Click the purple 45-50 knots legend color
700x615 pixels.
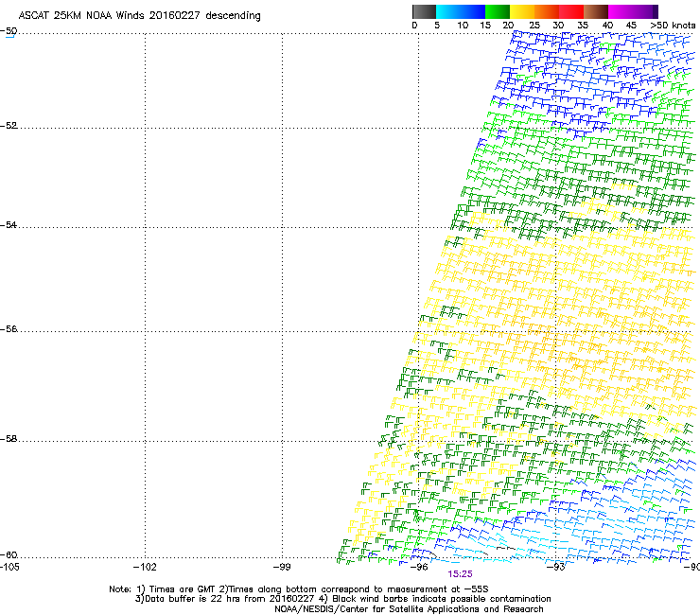pos(645,11)
